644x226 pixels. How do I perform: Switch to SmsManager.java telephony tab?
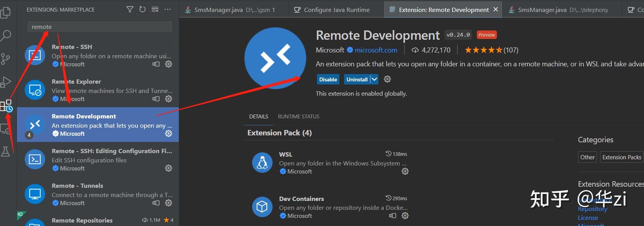(x=562, y=10)
